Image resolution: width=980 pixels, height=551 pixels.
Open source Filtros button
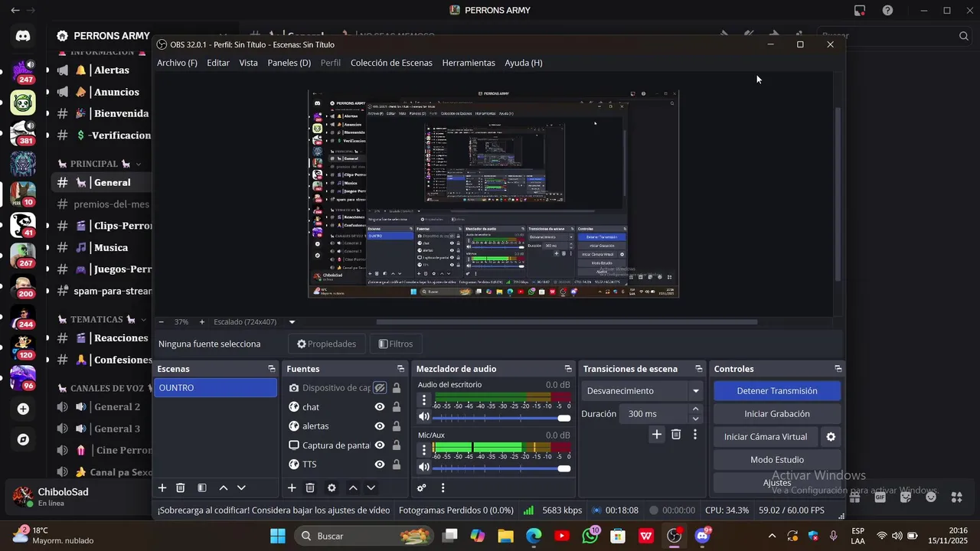pyautogui.click(x=396, y=344)
